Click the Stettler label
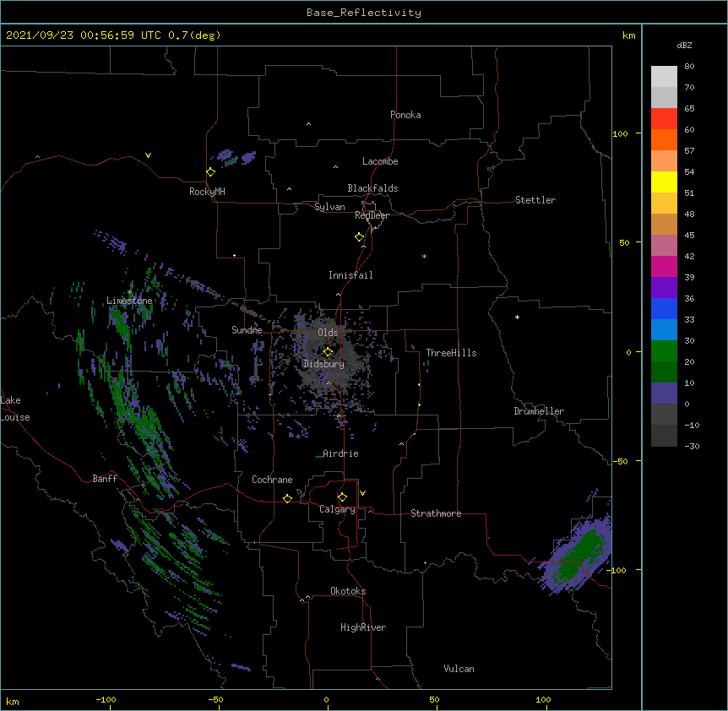 535,200
